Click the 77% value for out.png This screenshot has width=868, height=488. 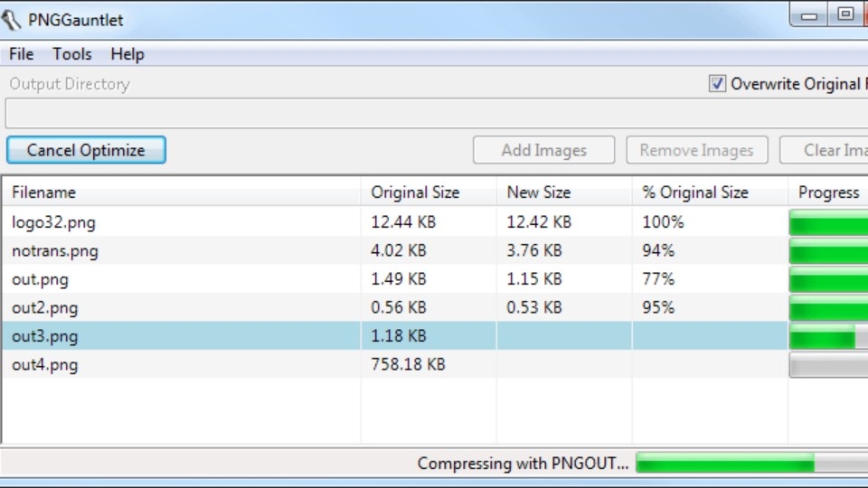[658, 279]
